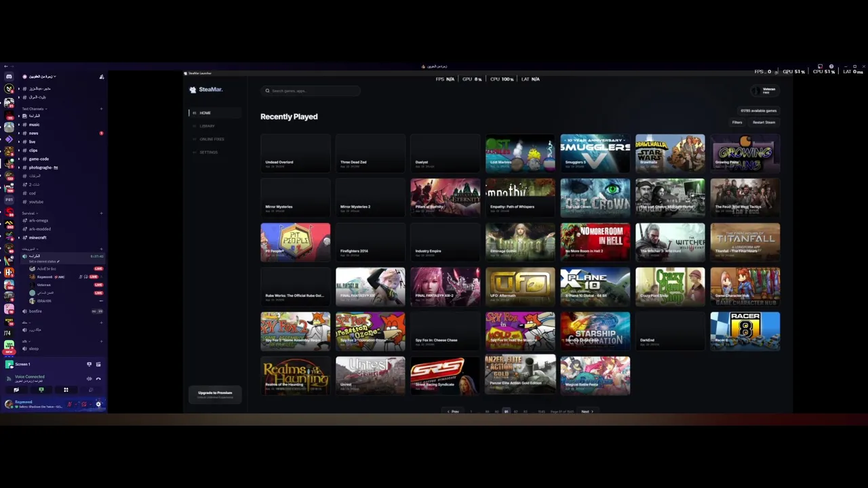Click the invite people icon beside server name

pyautogui.click(x=102, y=77)
